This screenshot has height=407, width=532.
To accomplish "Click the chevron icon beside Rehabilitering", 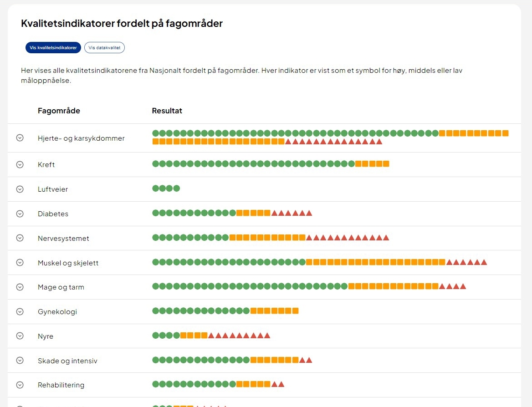I will point(20,385).
